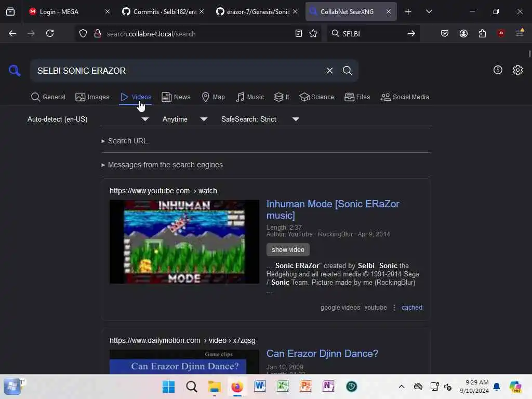Open taskbar Search

pyautogui.click(x=191, y=387)
